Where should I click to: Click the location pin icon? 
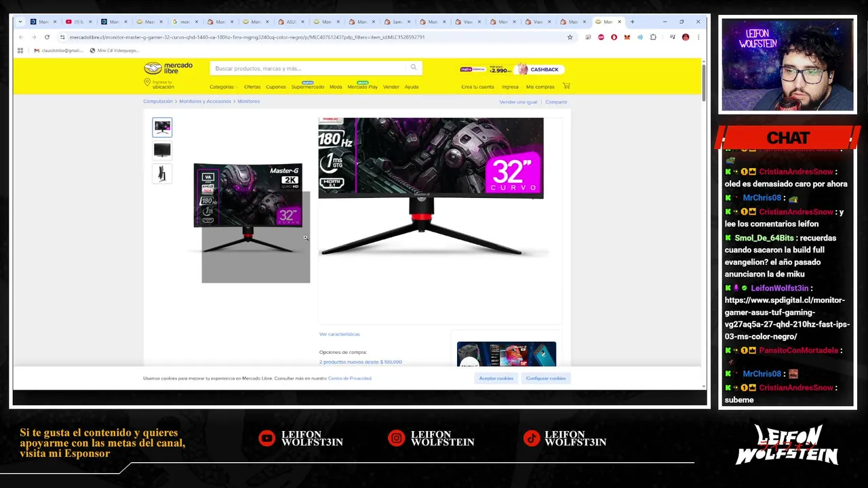[x=147, y=83]
